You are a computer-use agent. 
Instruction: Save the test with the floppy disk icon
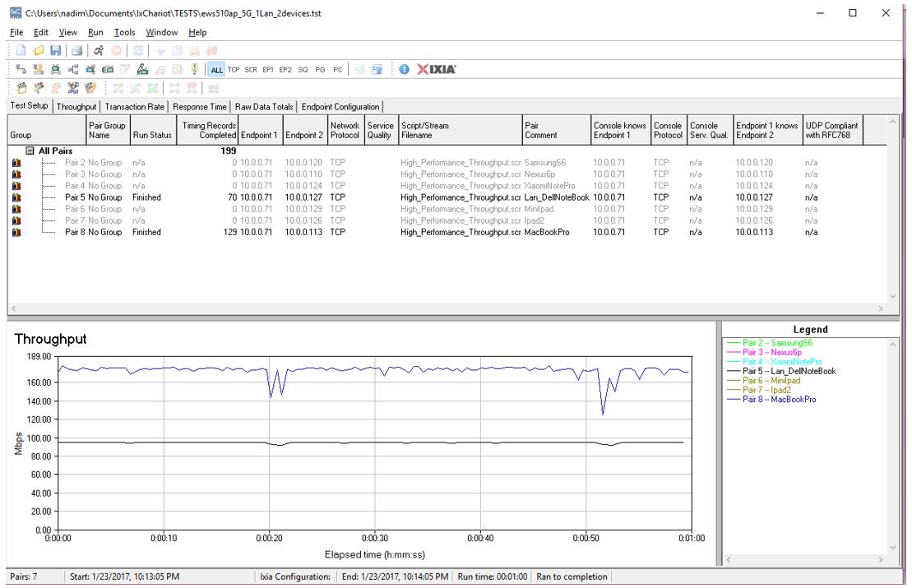click(56, 51)
